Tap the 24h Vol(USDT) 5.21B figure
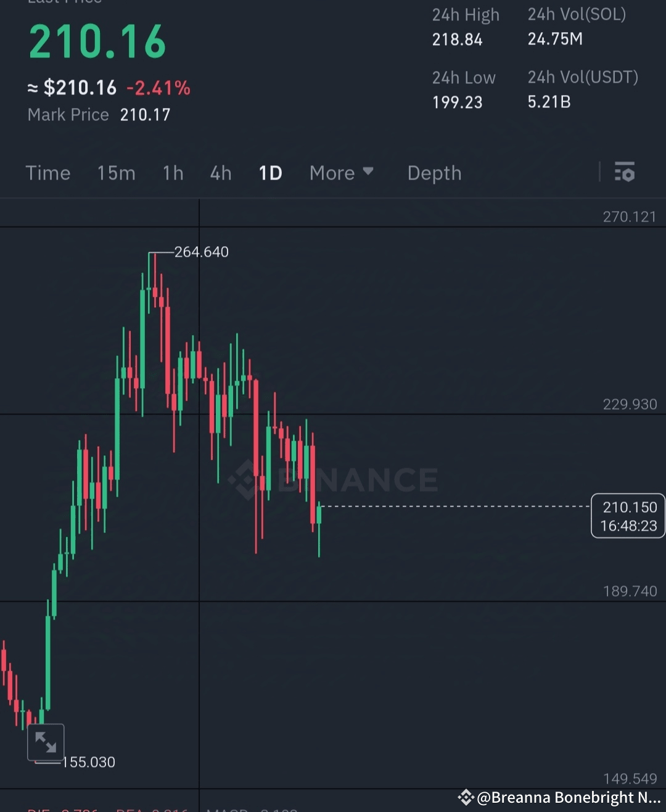Image resolution: width=666 pixels, height=812 pixels. pyautogui.click(x=549, y=102)
